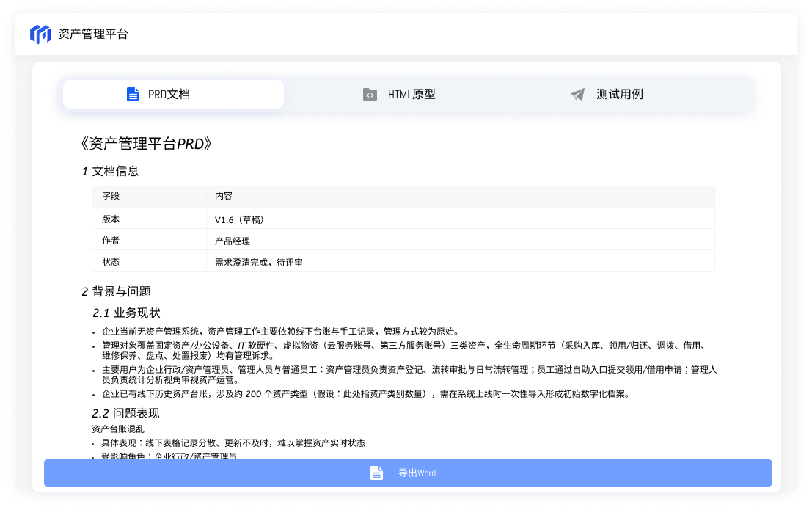Click the document icon on 导出Word bar
Screen dimensions: 812x510
376,473
